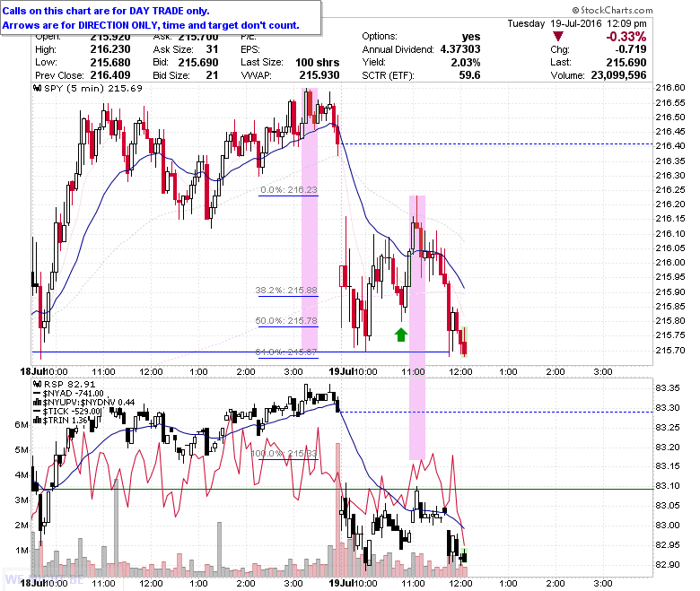Viewport: 700px width, 591px height.
Task: Click the 216.40 price axis label
Action: pos(670,146)
